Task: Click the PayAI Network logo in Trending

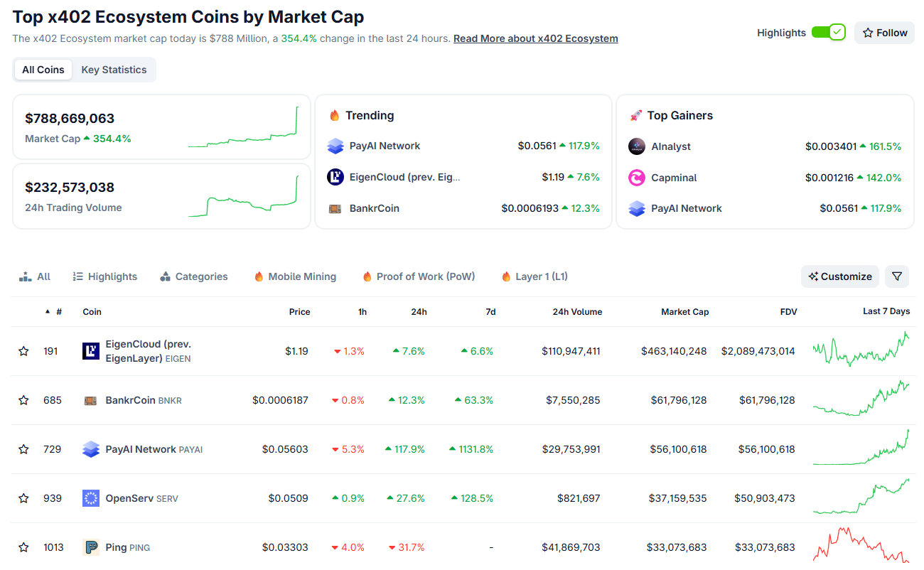Action: (335, 146)
